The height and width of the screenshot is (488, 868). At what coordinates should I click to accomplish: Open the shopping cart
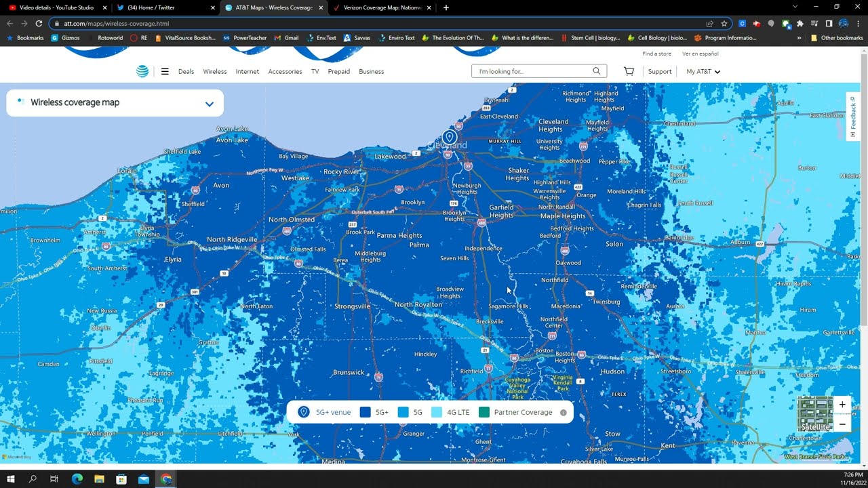[629, 71]
